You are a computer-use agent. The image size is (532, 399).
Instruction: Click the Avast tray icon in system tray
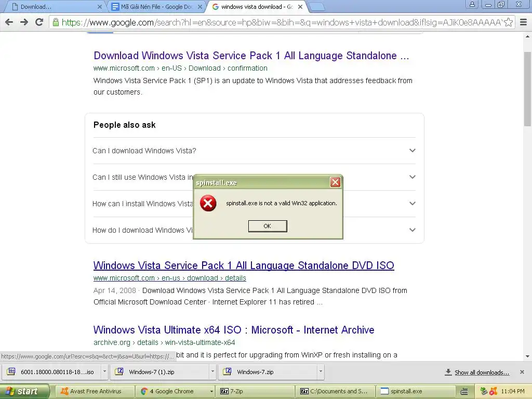(x=494, y=391)
